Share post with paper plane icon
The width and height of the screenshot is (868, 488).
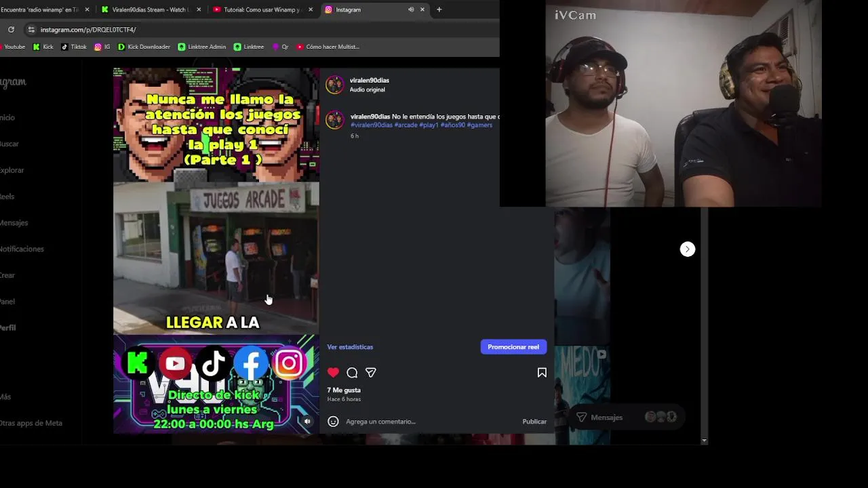coord(371,373)
